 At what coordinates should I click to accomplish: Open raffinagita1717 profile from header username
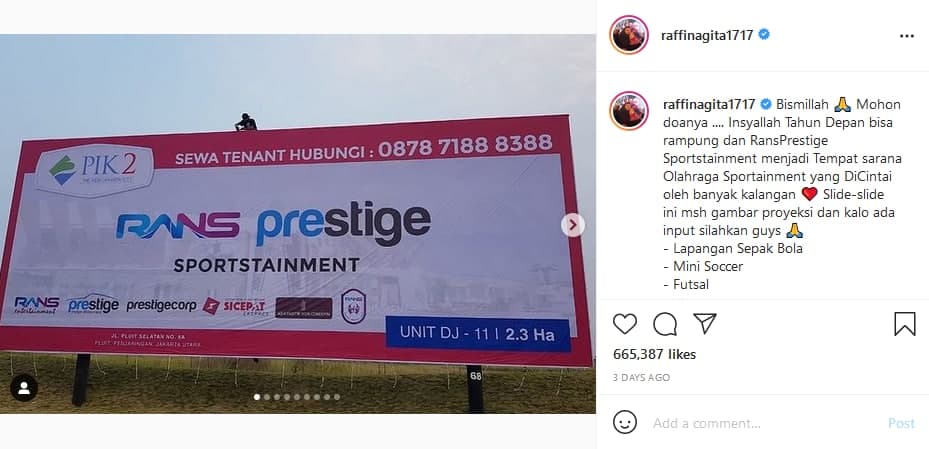click(x=707, y=36)
